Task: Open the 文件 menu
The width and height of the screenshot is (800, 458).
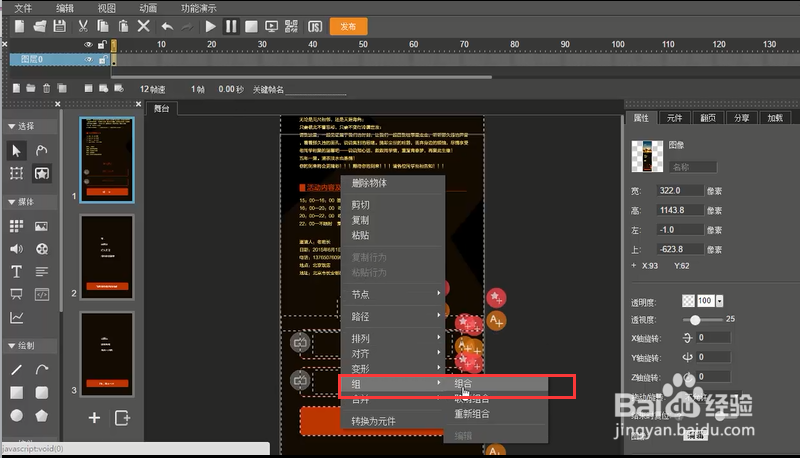Action: click(x=23, y=8)
